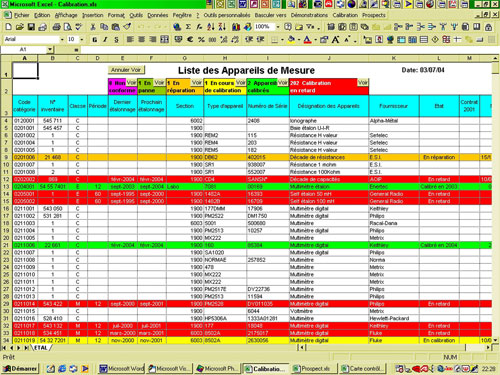The height and width of the screenshot is (375, 500).
Task: Apply percent style formatting icon
Action: click(201, 39)
